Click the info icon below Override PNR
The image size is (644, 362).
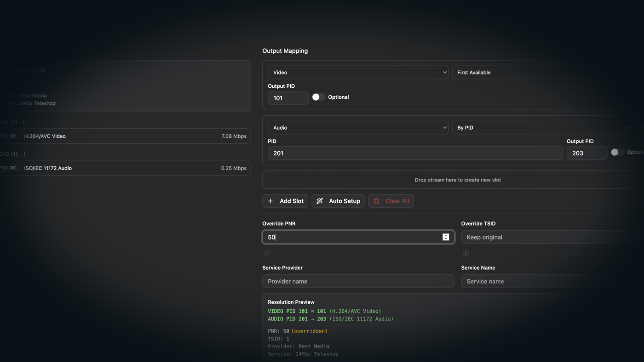point(267,253)
